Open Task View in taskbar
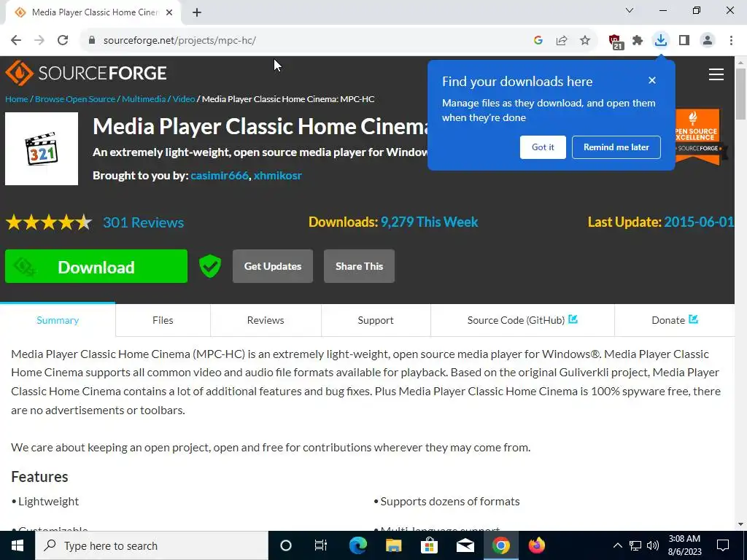This screenshot has height=560, width=747. pyautogui.click(x=321, y=545)
